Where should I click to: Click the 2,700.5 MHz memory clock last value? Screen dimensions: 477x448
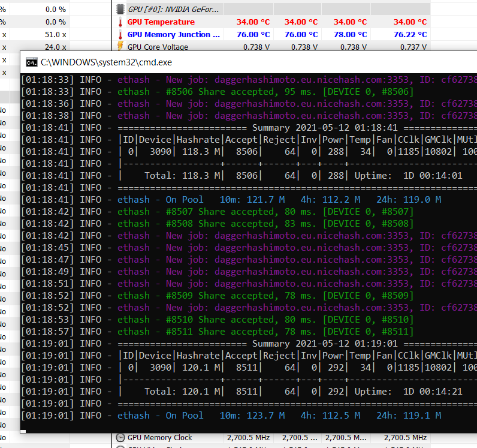pyautogui.click(x=405, y=438)
